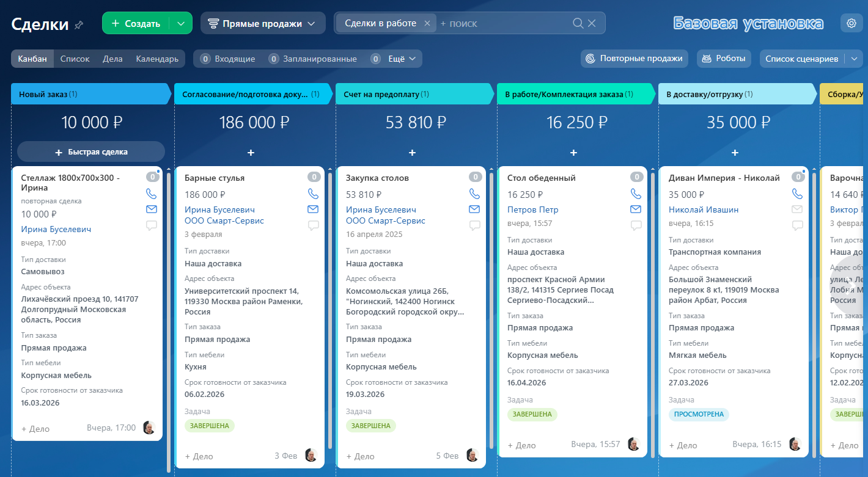The height and width of the screenshot is (477, 868).
Task: Remove the 'Сделки в работе' filter chip
Action: click(427, 23)
